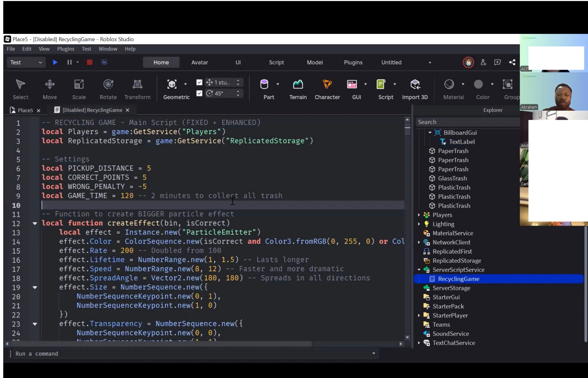Click the Script toolbar icon
588x378 pixels.
(381, 84)
